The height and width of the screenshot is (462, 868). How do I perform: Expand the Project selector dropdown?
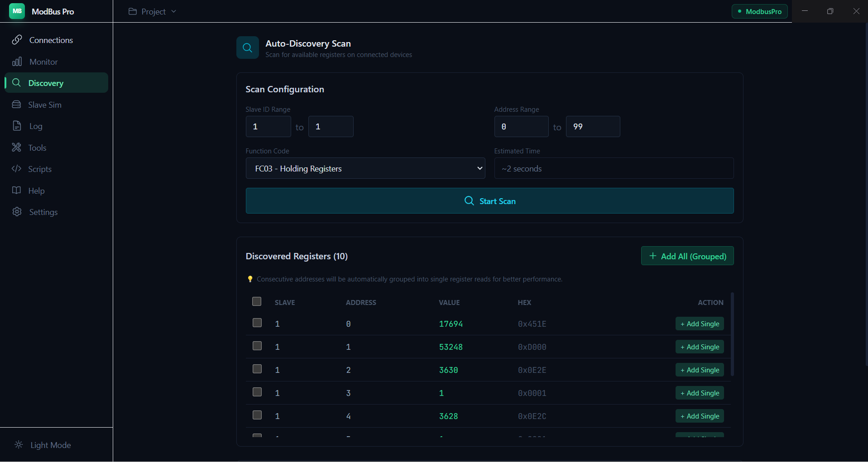coord(152,11)
